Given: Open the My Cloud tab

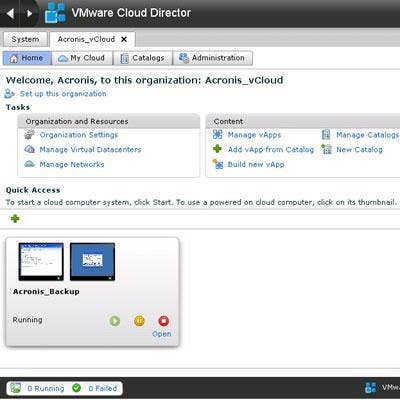Looking at the screenshot, I should 82,58.
